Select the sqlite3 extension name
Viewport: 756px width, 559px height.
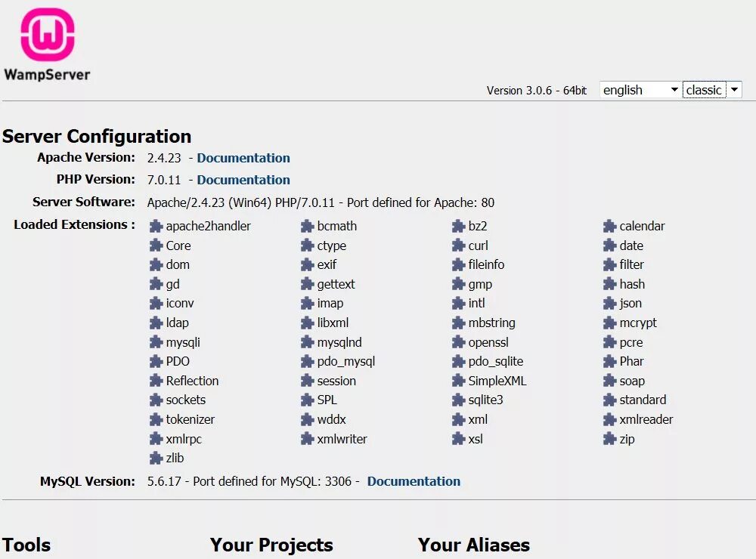point(485,400)
